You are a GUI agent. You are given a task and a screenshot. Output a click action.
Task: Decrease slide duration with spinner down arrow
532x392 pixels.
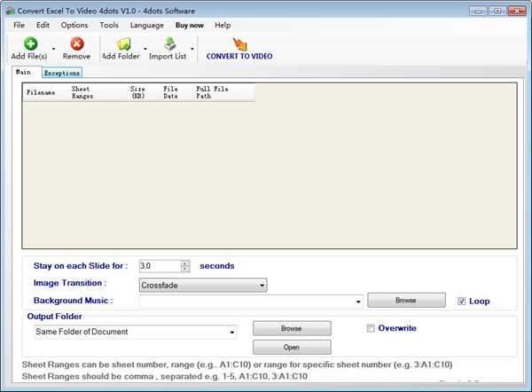point(185,269)
